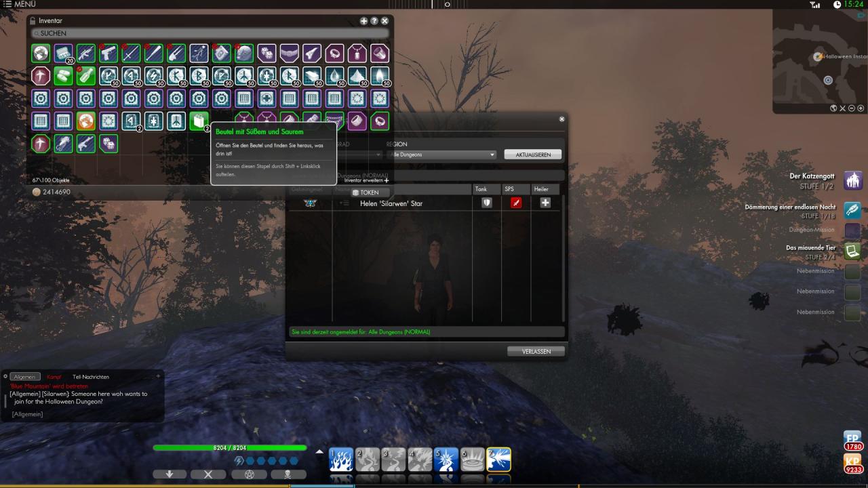The image size is (868, 488).
Task: Click the Inventar add-bag plus icon
Action: tap(363, 21)
